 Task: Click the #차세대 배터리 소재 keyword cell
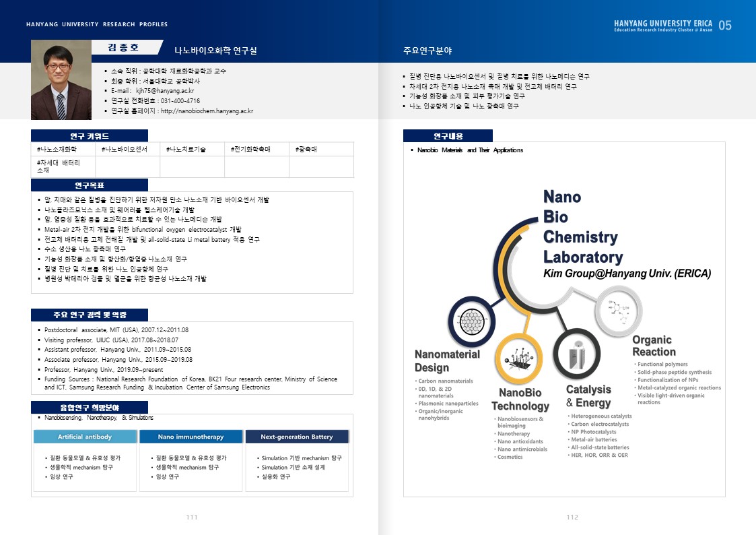click(63, 166)
